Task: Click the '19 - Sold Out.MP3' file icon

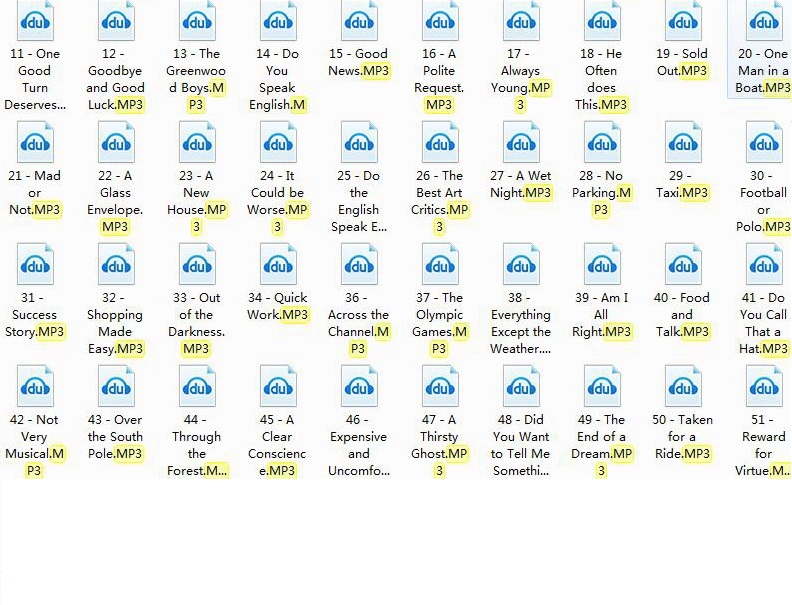Action: (683, 21)
